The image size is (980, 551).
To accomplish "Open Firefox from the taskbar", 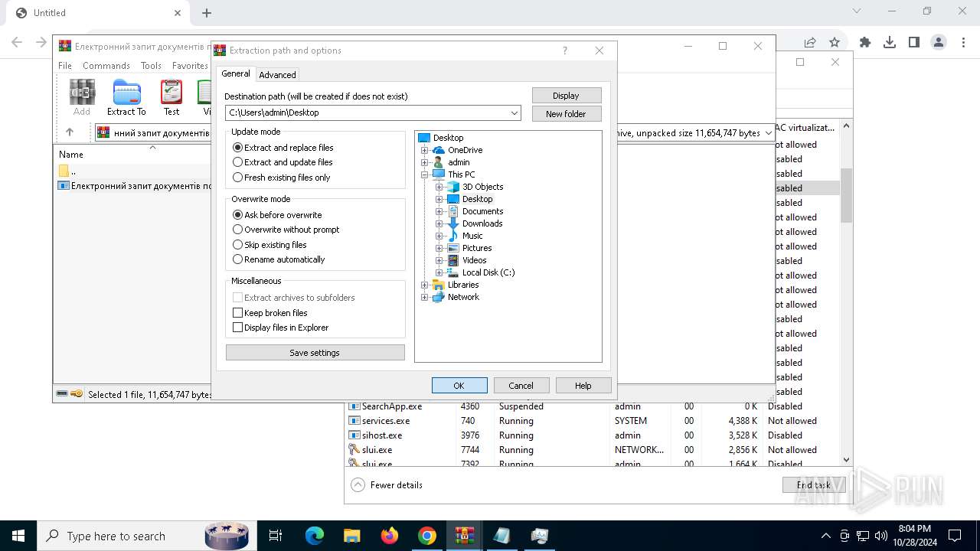I will [x=390, y=536].
